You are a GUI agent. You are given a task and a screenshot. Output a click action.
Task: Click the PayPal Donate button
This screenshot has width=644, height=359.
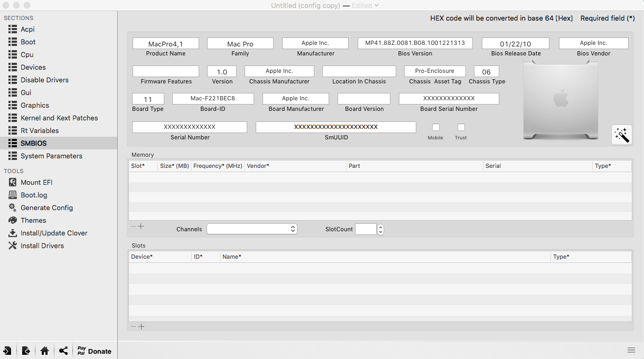tap(95, 351)
